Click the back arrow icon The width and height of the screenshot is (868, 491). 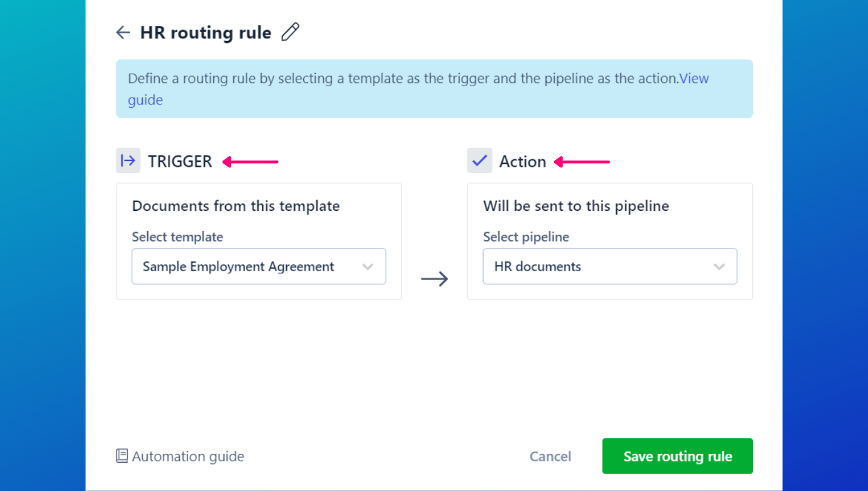(x=123, y=33)
